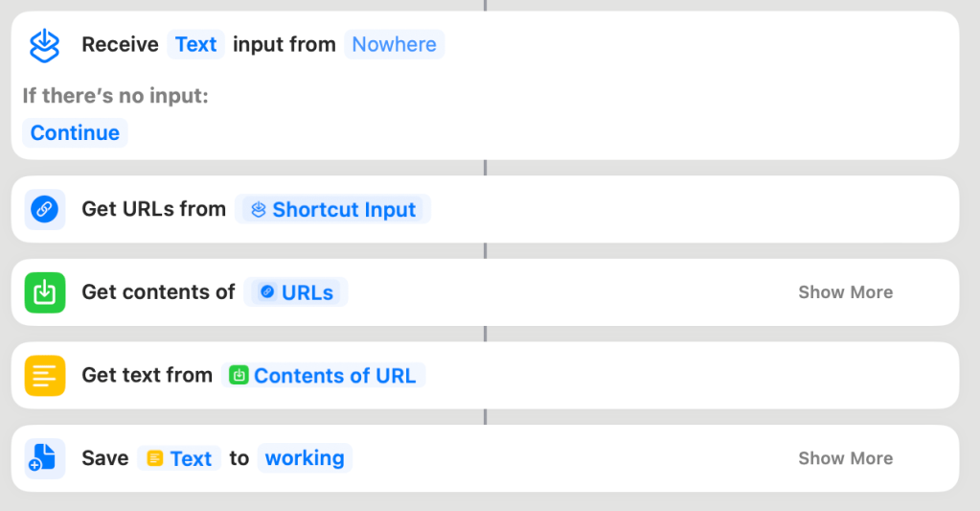This screenshot has height=511, width=980.
Task: Click the Get text from action label
Action: [147, 376]
